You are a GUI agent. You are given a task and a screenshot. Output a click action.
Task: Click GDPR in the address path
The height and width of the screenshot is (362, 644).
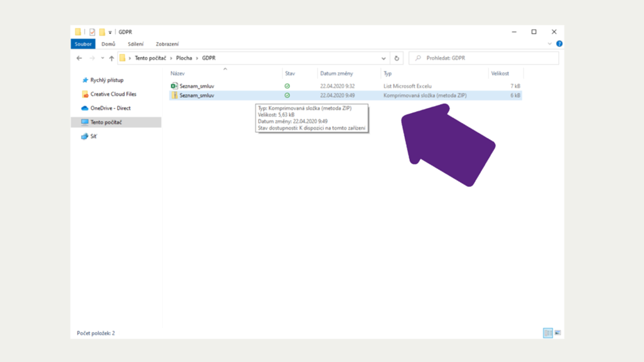[208, 58]
